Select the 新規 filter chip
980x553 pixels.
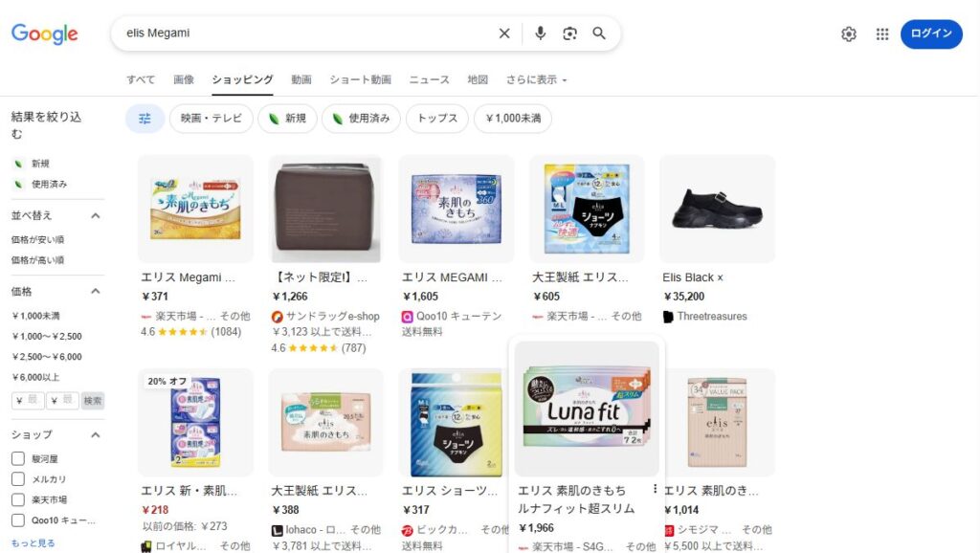[x=287, y=118]
